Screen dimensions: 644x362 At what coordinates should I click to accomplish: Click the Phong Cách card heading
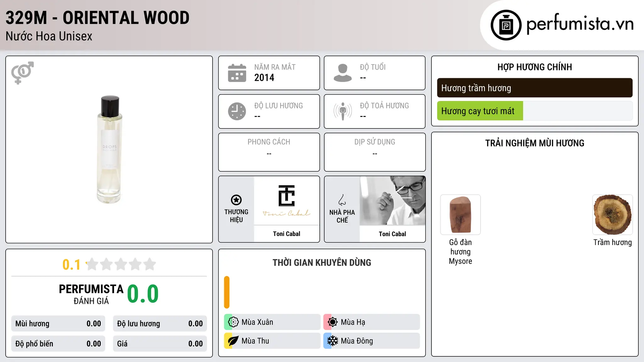point(269,142)
